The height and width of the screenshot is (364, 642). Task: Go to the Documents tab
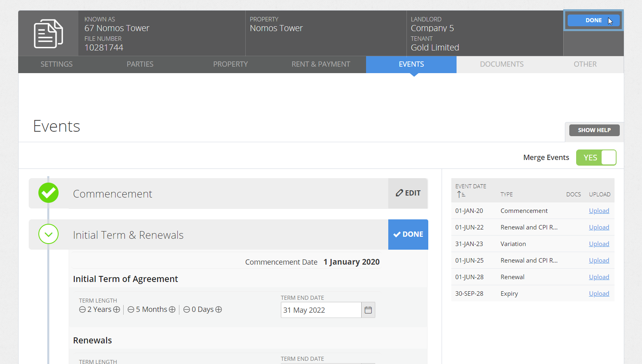pyautogui.click(x=502, y=64)
